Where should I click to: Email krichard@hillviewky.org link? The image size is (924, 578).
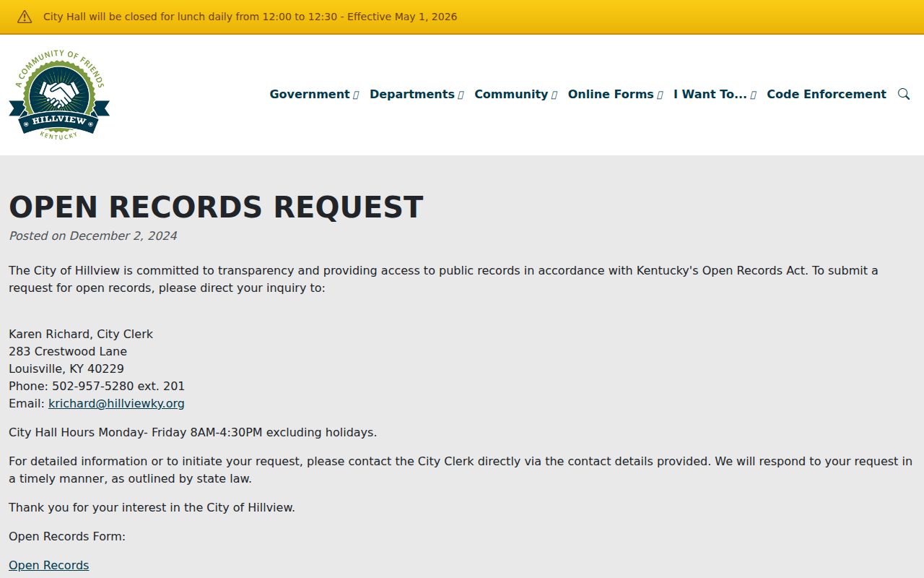point(116,403)
